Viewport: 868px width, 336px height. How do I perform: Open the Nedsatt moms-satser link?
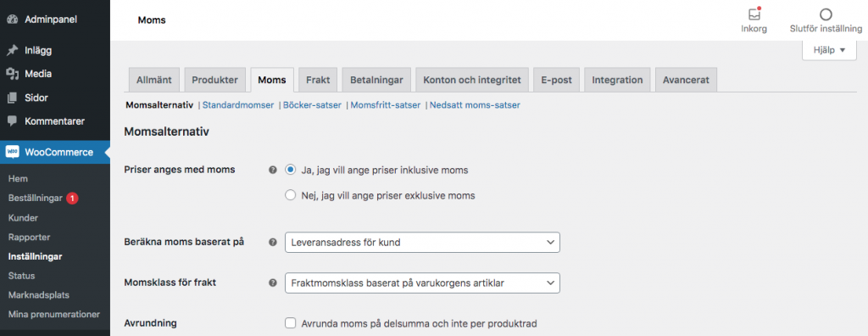(x=475, y=105)
